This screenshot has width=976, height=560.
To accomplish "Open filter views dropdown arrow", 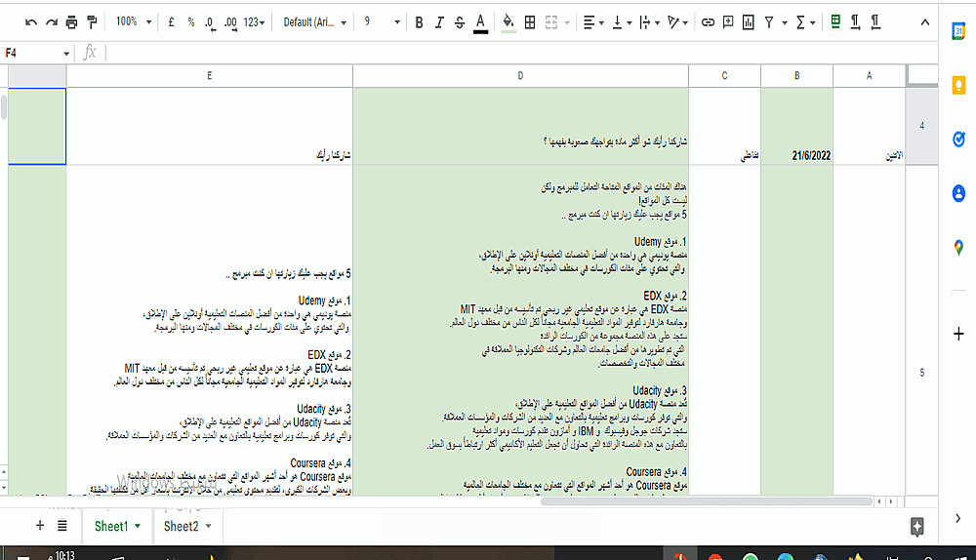I will [785, 23].
